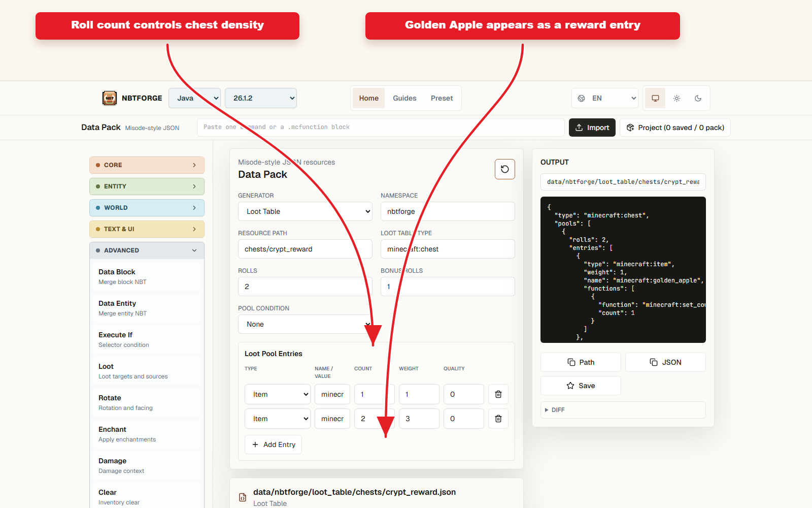Delete the second loot pool entry
812x508 pixels.
[x=498, y=419]
